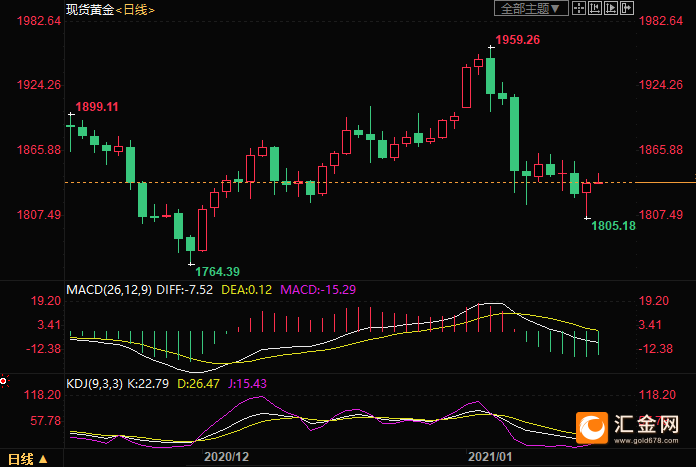Open the 全部主题 theme dropdown
Viewport: 696px width, 467px height.
(531, 8)
